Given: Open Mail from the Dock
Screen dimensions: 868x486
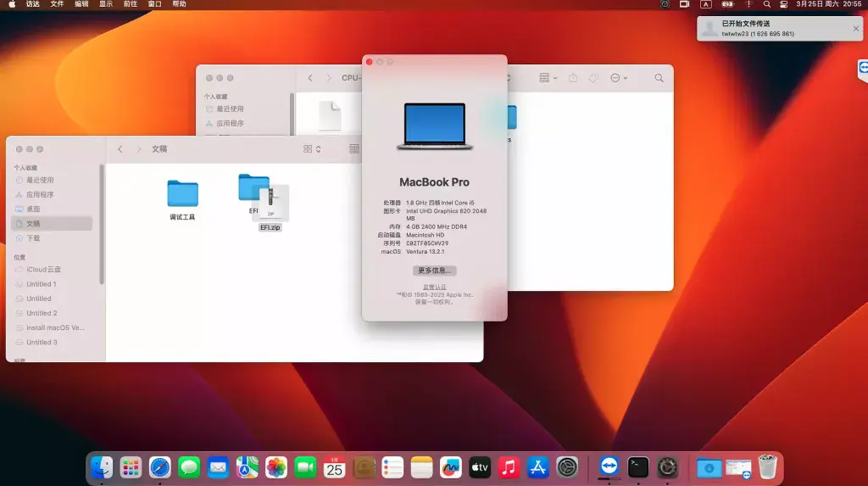Looking at the screenshot, I should point(218,467).
